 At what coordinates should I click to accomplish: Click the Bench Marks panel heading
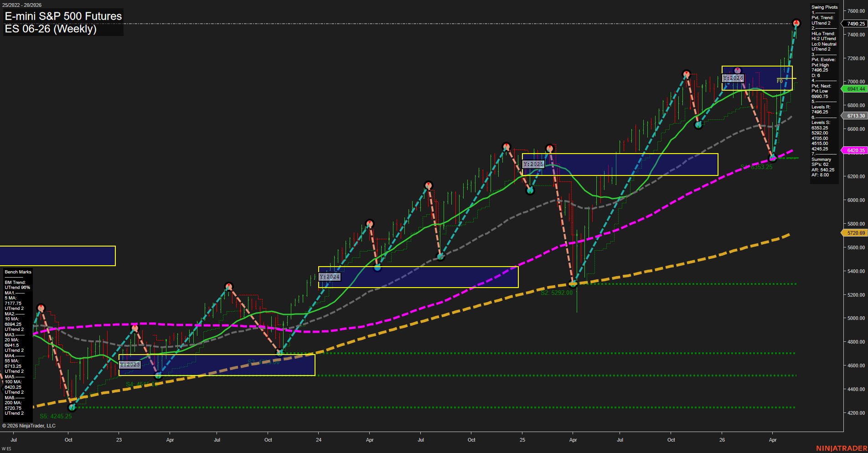pyautogui.click(x=18, y=272)
